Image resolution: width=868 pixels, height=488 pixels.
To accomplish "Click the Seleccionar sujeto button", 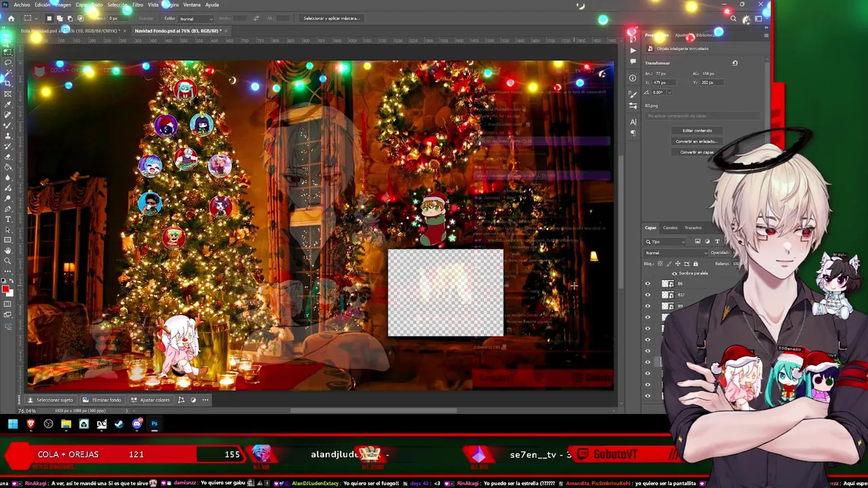I will click(x=50, y=400).
